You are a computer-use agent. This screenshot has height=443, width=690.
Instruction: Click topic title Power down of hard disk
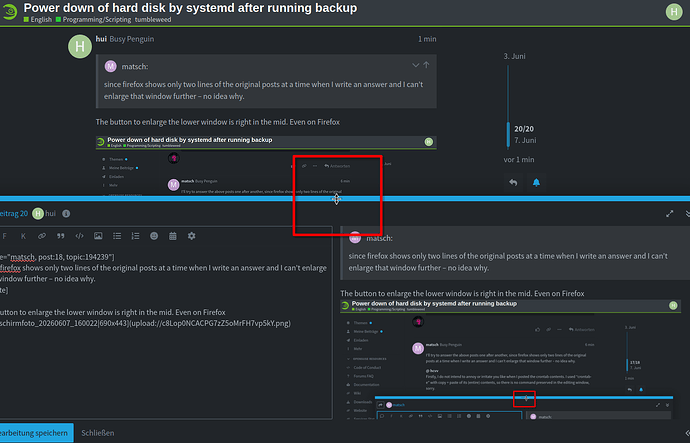pyautogui.click(x=190, y=8)
